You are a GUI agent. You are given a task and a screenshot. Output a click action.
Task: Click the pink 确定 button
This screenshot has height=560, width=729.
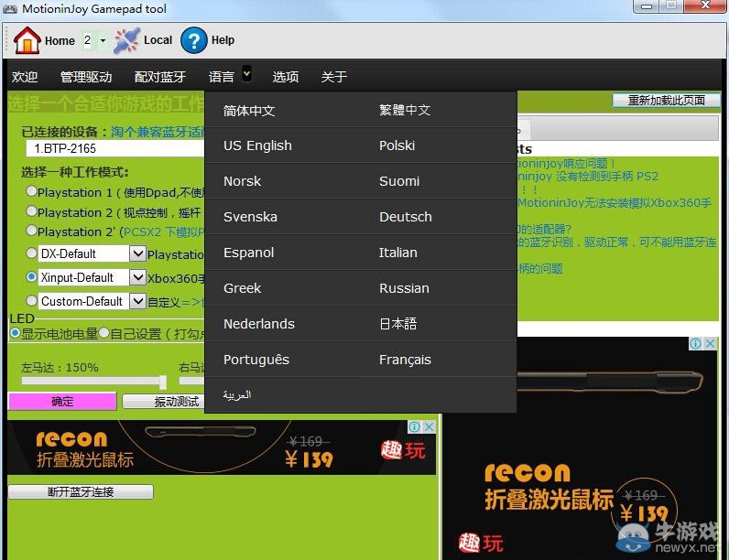pos(62,401)
